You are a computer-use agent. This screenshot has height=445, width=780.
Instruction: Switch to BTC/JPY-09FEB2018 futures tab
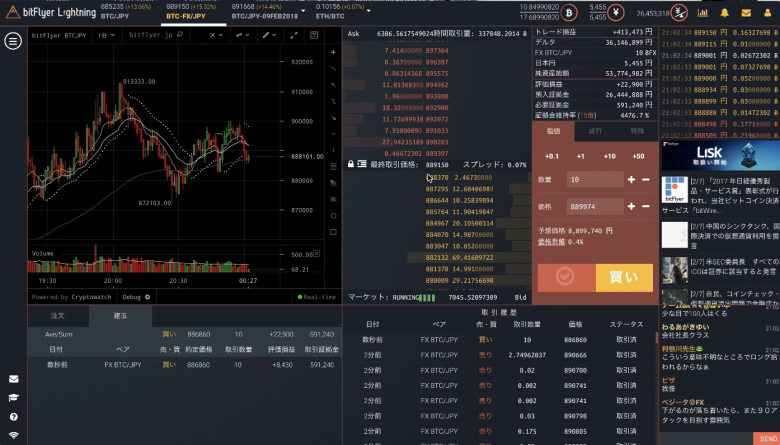tap(265, 11)
